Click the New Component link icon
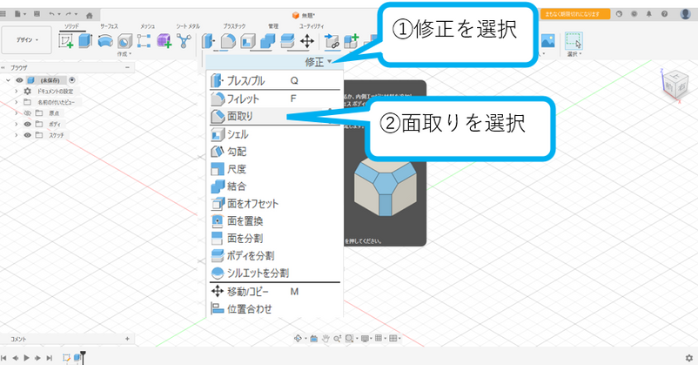 (332, 41)
